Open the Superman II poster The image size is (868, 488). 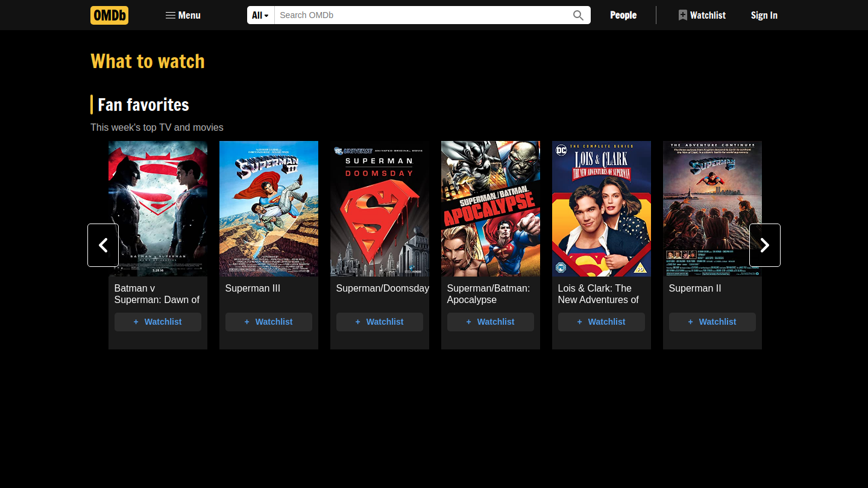click(x=712, y=208)
